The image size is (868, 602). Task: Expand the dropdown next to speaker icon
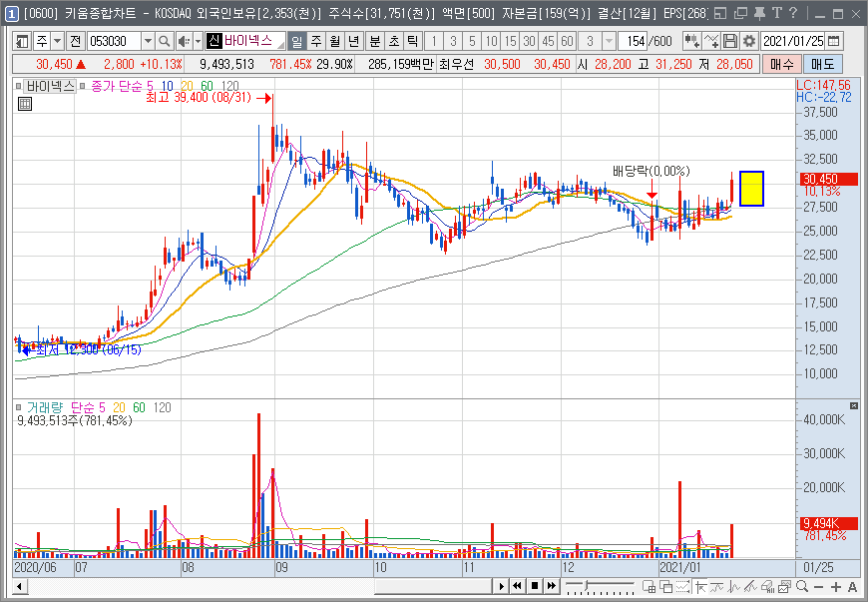coord(198,41)
